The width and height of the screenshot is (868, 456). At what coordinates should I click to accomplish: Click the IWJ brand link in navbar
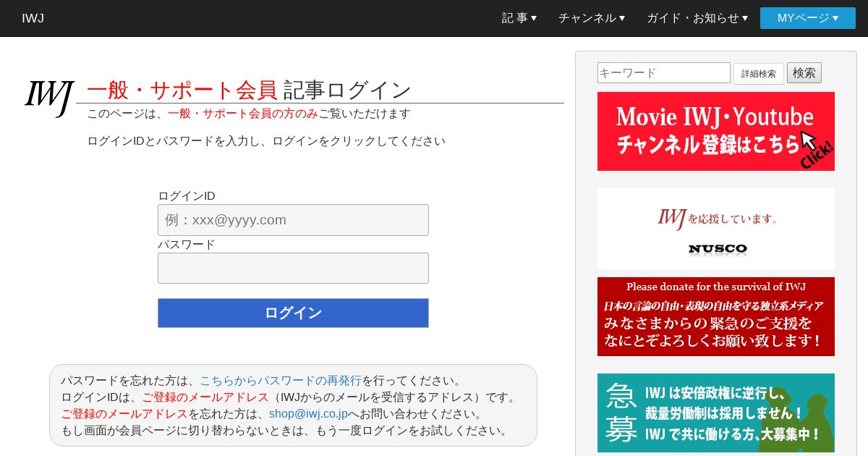[33, 18]
